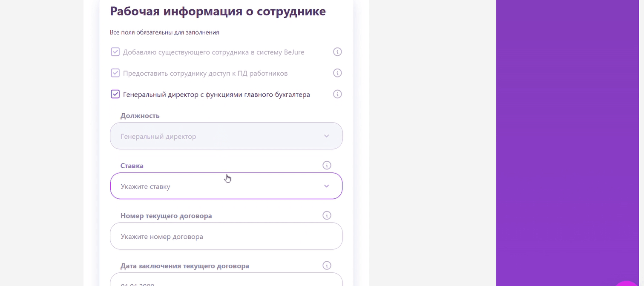Click chevron arrow in Должность field
644x286 pixels.
[327, 136]
